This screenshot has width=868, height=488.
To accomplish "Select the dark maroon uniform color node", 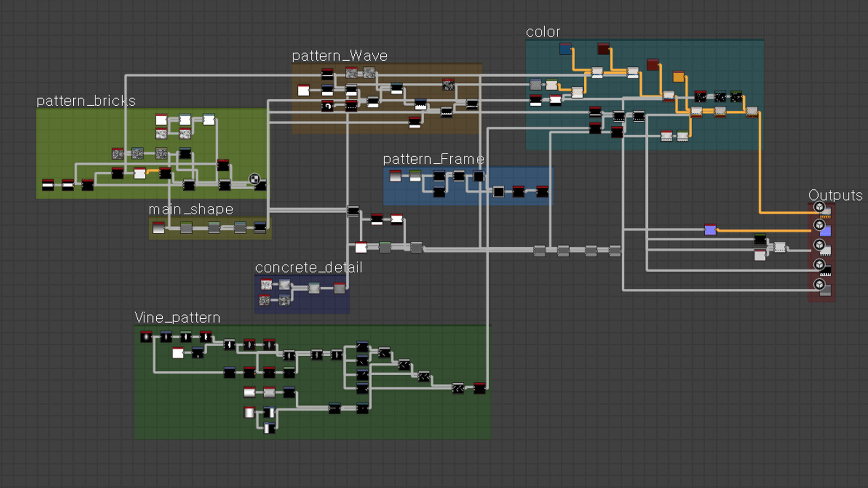I will coord(603,49).
